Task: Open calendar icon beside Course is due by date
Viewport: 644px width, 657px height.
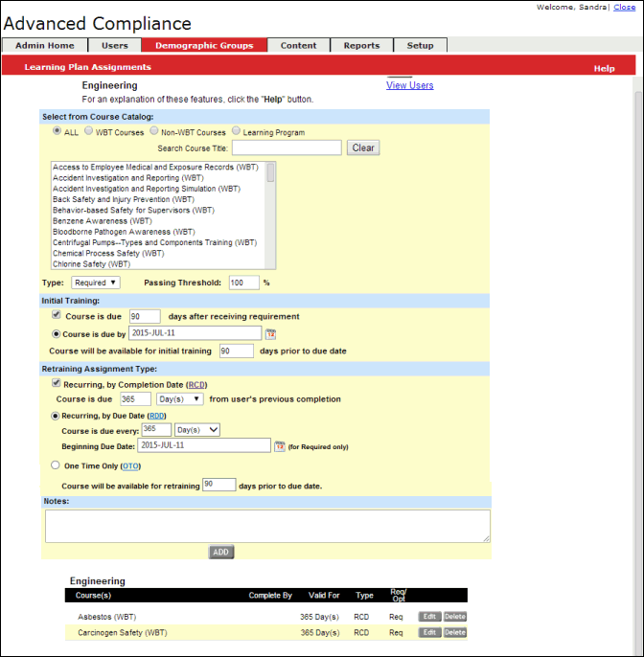Action: [270, 334]
